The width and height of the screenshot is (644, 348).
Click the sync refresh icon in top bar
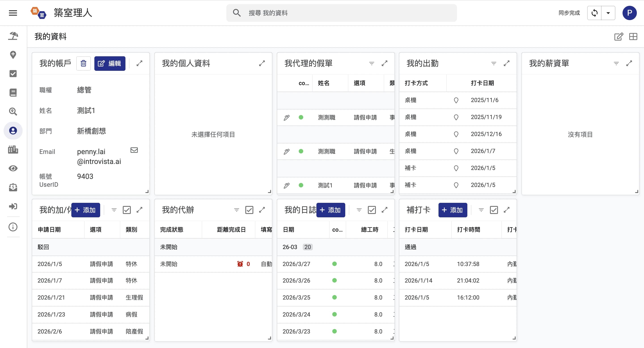pos(594,13)
